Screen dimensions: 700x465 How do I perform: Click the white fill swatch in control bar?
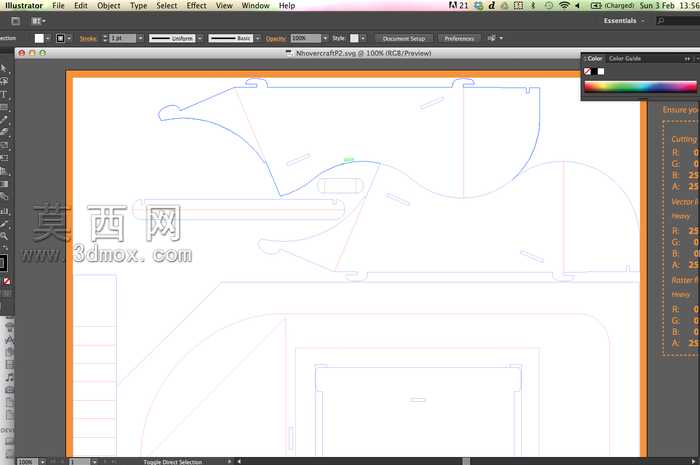coord(39,38)
